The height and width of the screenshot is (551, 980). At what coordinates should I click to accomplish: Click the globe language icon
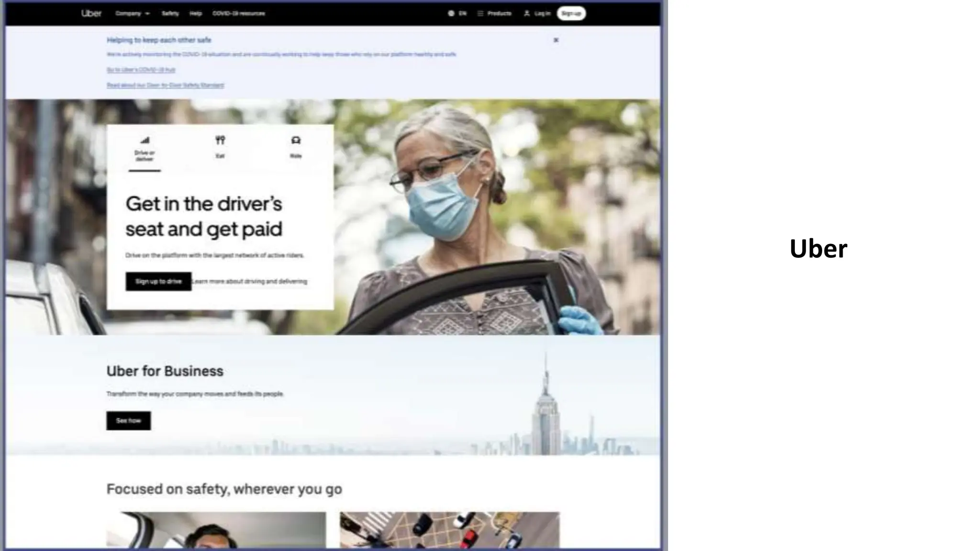(451, 13)
